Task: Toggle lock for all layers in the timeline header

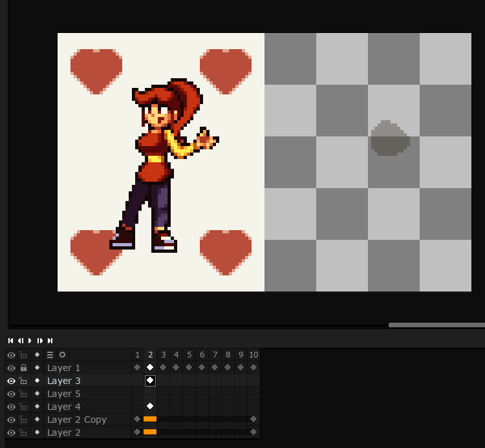Action: click(23, 355)
